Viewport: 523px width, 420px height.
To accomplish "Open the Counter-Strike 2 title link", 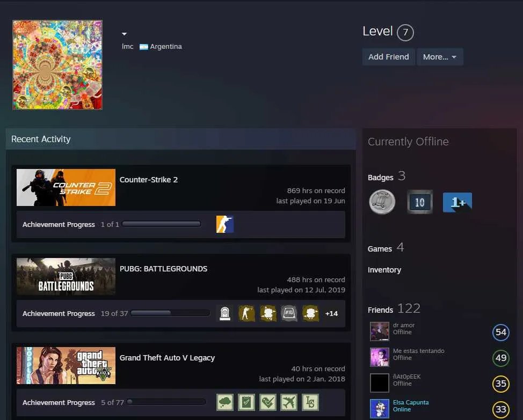I will pos(149,180).
